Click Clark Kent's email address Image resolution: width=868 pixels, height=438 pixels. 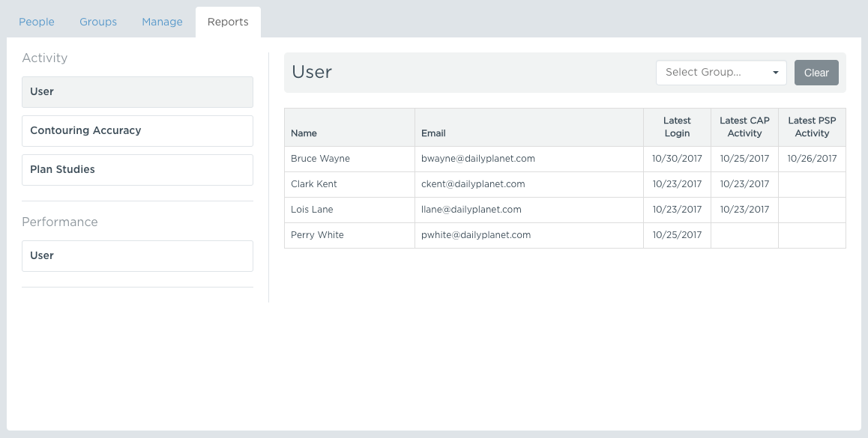(x=471, y=183)
